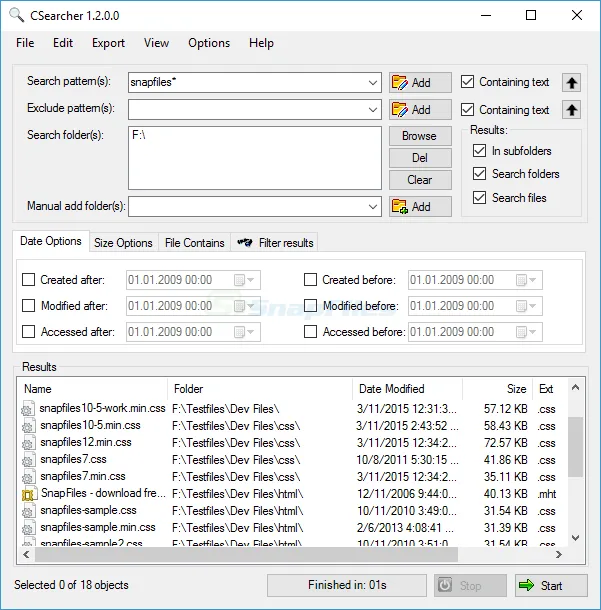Enable Created before checkbox
This screenshot has width=601, height=610.
(x=310, y=279)
